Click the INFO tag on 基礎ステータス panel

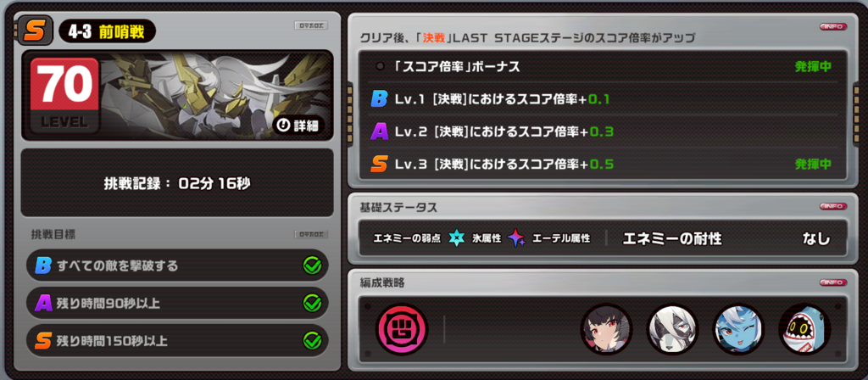pyautogui.click(x=832, y=206)
